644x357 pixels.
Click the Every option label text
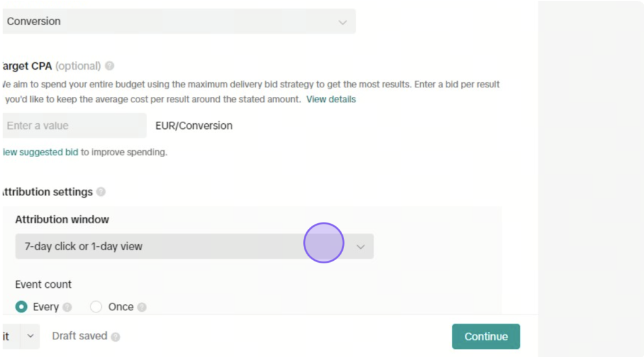pos(46,307)
